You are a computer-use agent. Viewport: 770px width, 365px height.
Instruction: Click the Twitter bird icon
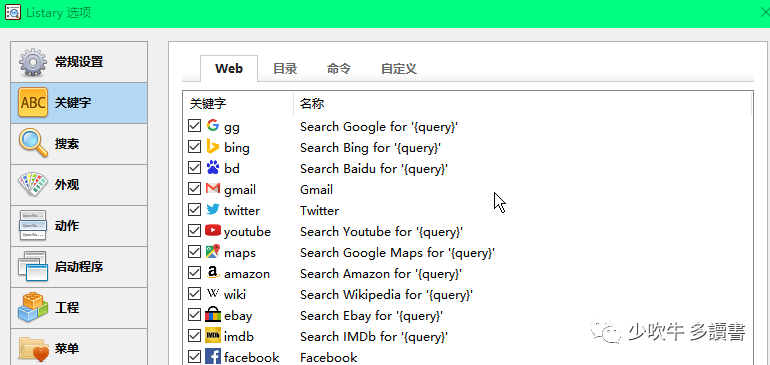213,210
